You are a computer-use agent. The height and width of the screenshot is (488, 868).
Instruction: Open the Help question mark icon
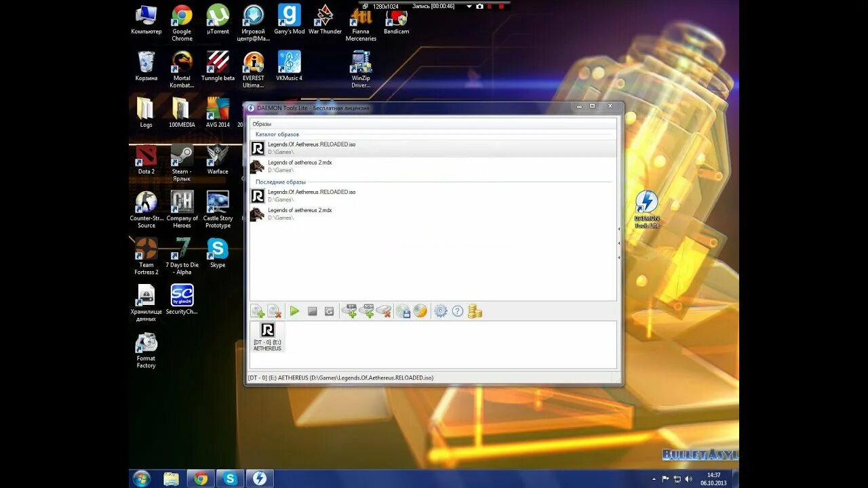(458, 311)
